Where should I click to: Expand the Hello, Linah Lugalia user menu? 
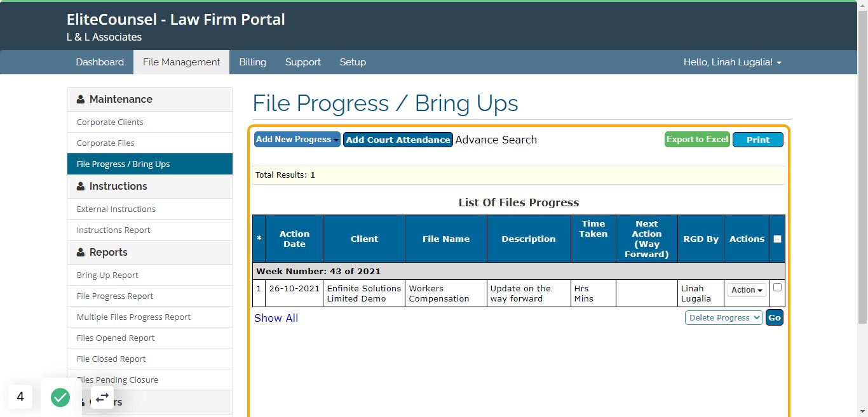(x=732, y=62)
